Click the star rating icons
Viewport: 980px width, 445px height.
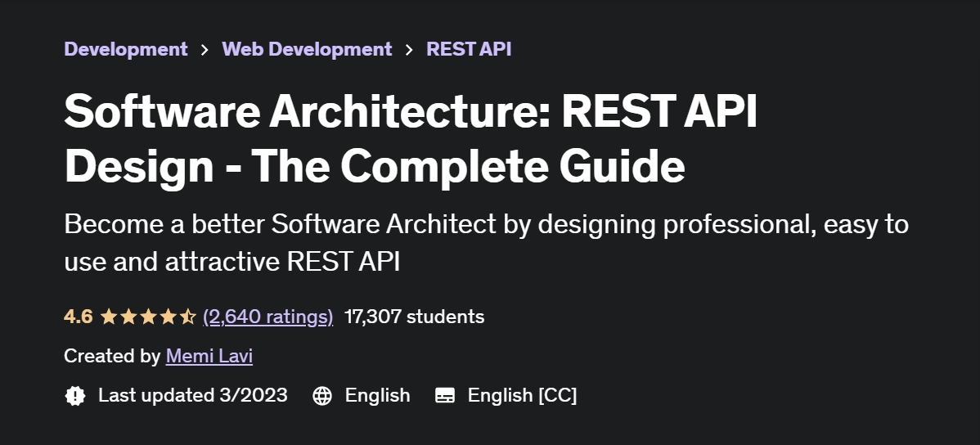pos(148,317)
